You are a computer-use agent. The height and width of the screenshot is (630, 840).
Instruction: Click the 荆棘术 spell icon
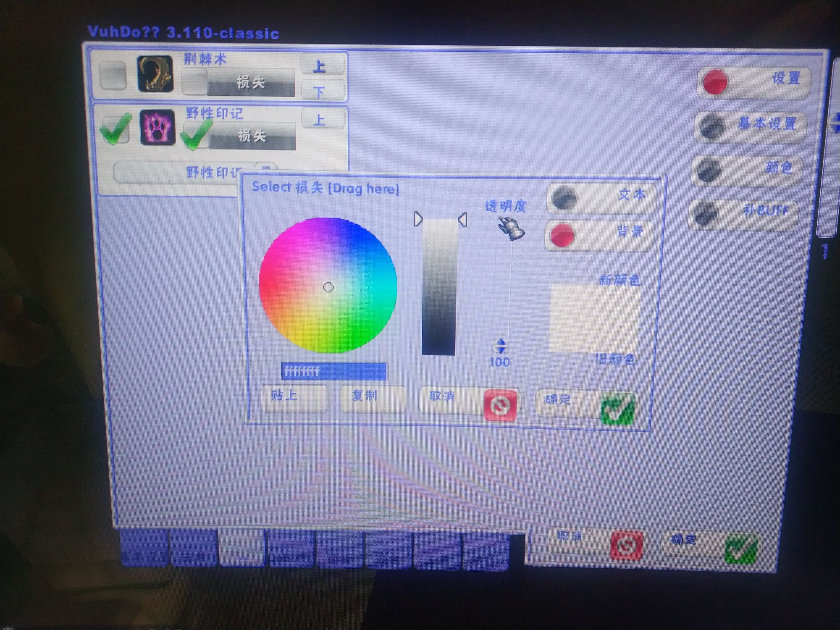coord(155,74)
